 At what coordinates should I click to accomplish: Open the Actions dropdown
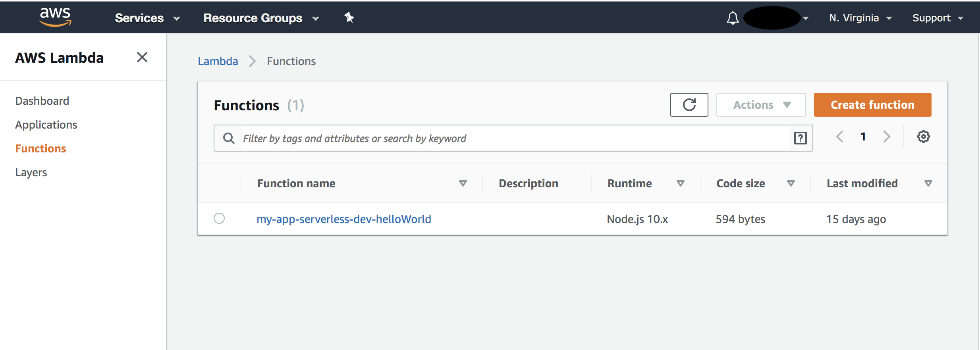[x=761, y=105]
